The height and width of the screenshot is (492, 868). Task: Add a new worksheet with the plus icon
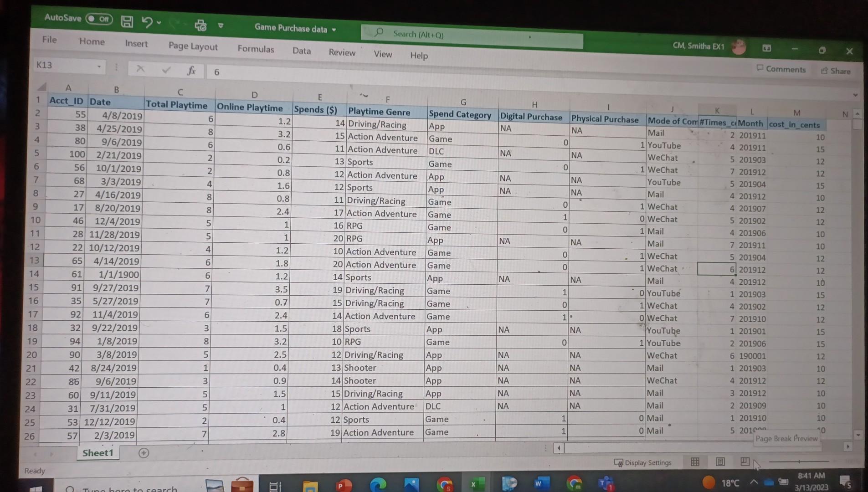pyautogui.click(x=144, y=453)
